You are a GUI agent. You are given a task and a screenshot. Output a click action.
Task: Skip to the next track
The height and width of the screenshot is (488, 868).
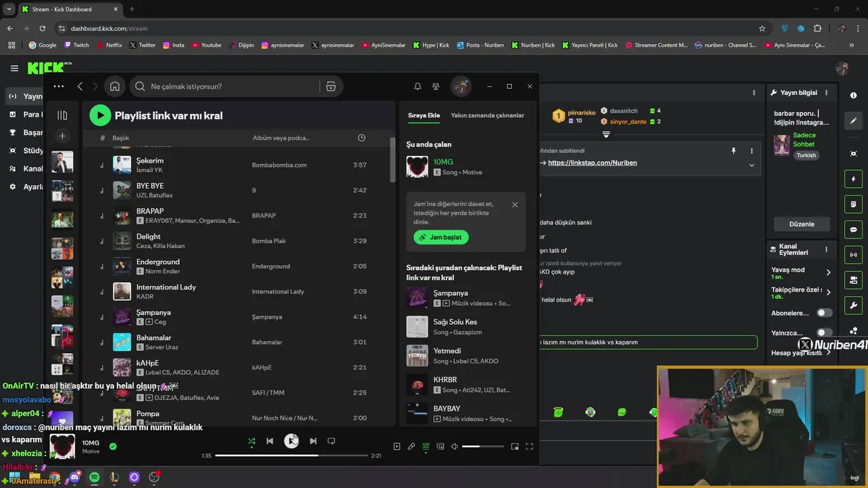pyautogui.click(x=313, y=441)
